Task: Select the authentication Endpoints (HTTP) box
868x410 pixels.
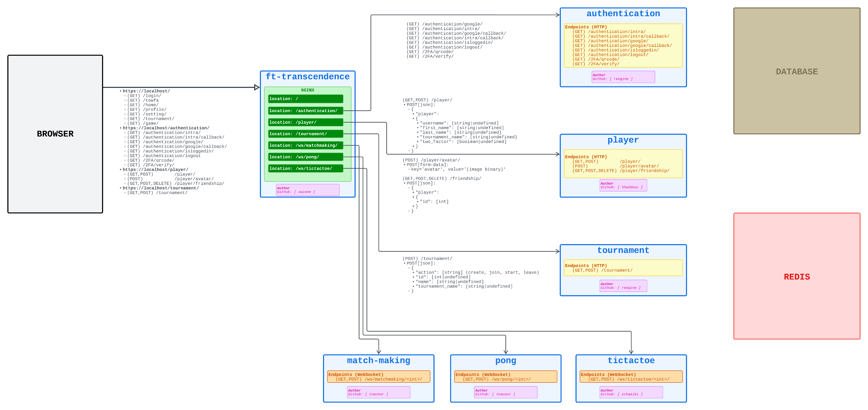Action: click(x=623, y=45)
